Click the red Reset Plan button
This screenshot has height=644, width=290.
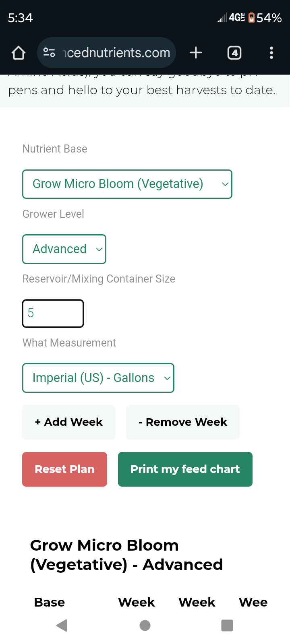tap(65, 469)
